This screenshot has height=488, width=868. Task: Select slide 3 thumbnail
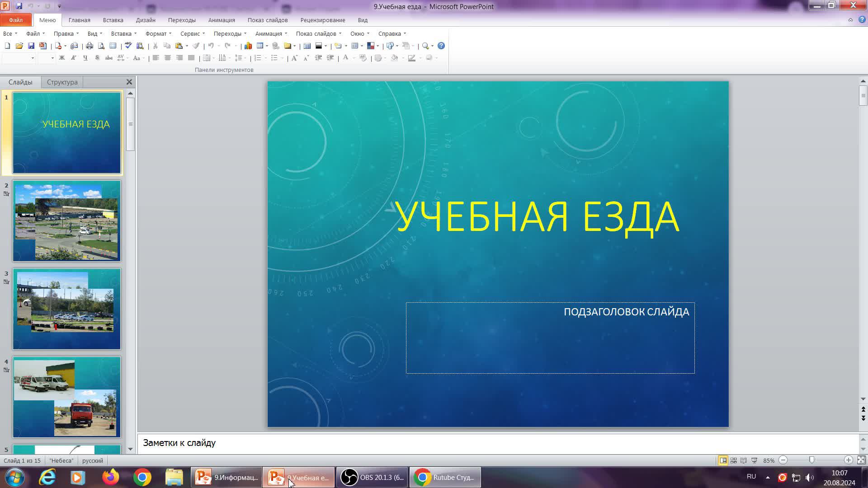coord(66,309)
